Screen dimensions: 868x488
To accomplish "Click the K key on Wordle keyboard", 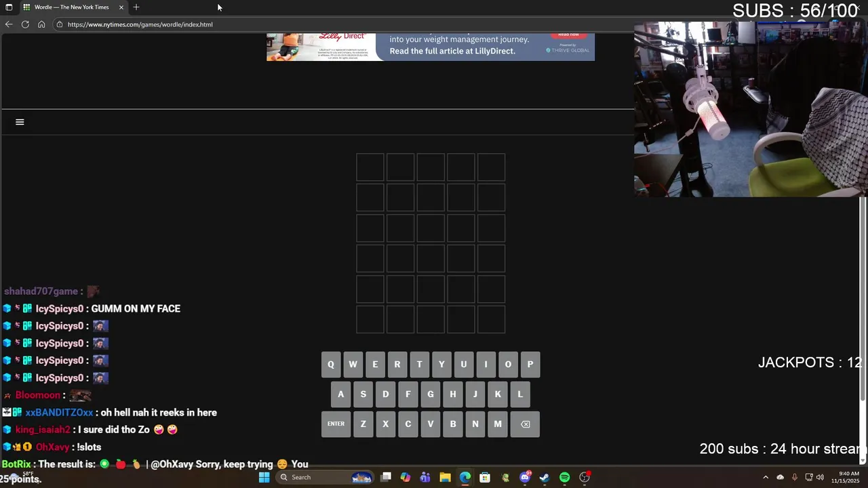I will [x=498, y=394].
